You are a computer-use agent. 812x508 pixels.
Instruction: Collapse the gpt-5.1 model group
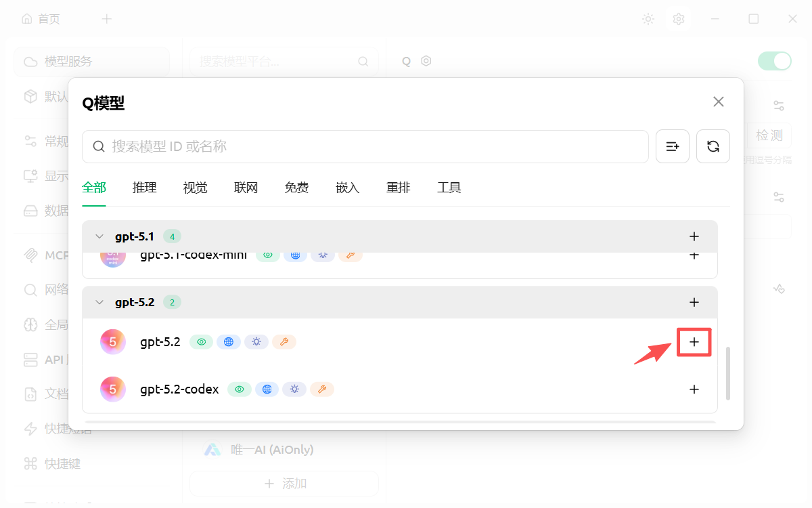point(99,236)
